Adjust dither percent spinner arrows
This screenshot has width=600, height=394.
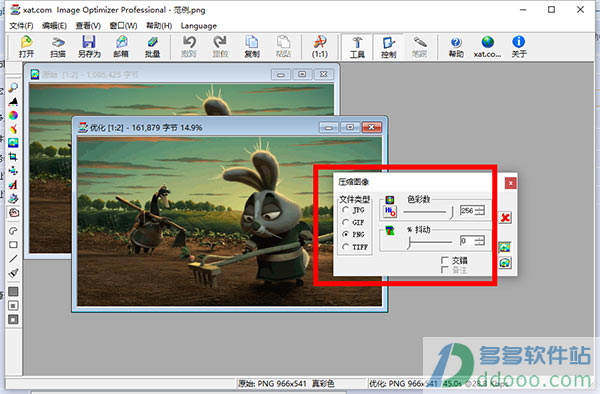click(x=480, y=241)
